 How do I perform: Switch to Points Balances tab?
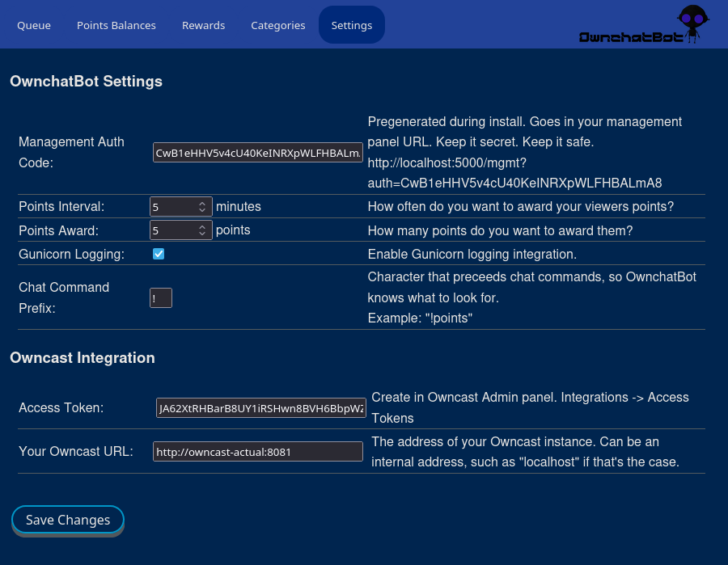pyautogui.click(x=116, y=25)
